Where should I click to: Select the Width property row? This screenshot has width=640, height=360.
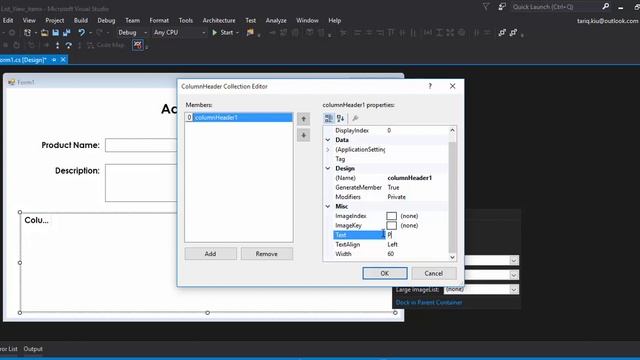point(390,254)
